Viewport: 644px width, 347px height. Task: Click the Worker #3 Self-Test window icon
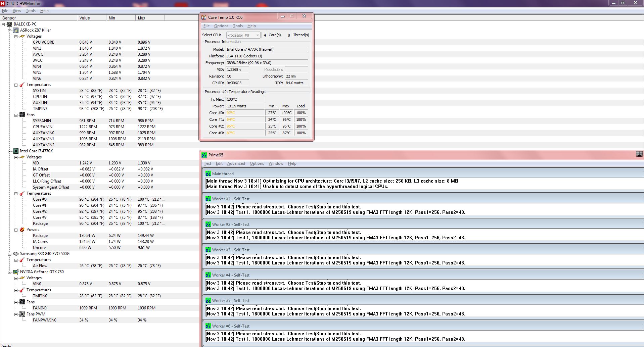click(208, 250)
